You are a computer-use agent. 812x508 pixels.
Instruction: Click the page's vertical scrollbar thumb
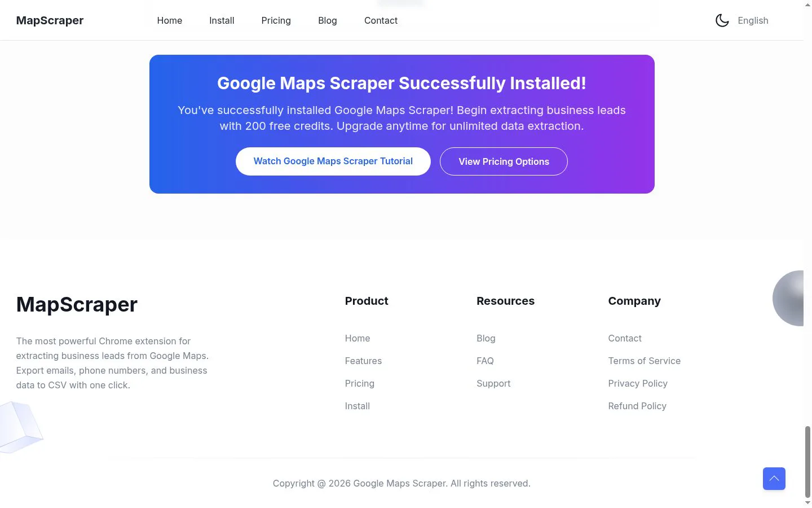pos(807,462)
